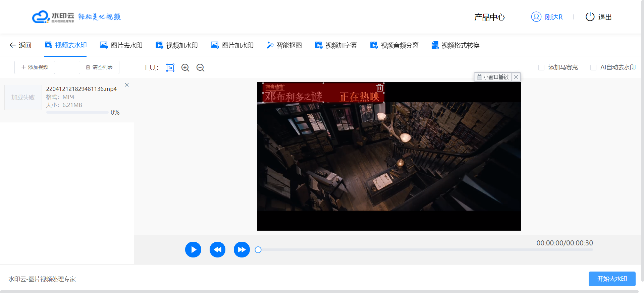Click 开始去水印 button

pyautogui.click(x=612, y=279)
